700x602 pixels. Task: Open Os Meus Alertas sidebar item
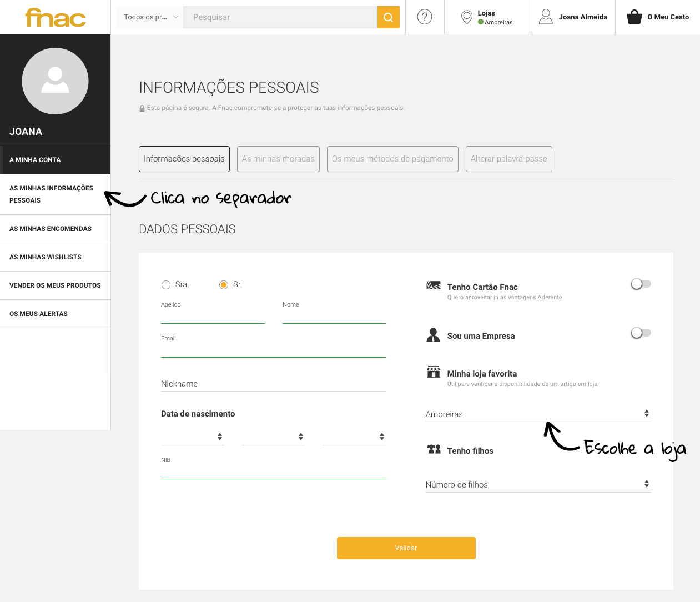point(56,314)
